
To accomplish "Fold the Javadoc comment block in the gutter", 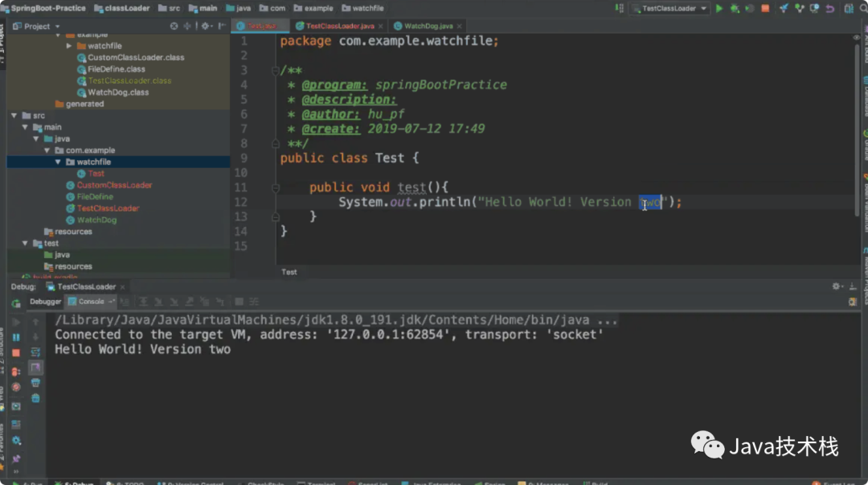I will tap(275, 71).
